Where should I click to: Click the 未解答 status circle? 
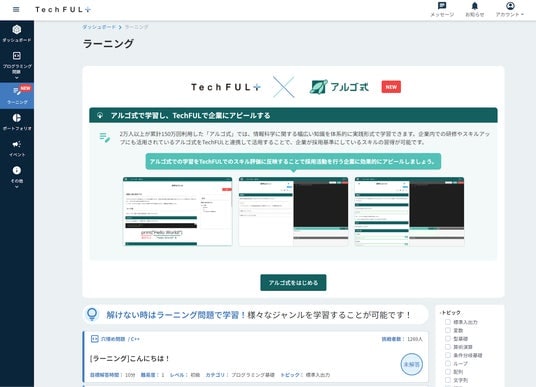point(412,364)
